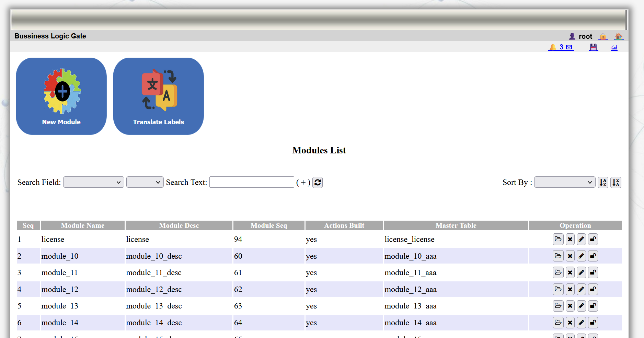The height and width of the screenshot is (338, 644).
Task: Open the Translate Labels tile
Action: point(158,96)
